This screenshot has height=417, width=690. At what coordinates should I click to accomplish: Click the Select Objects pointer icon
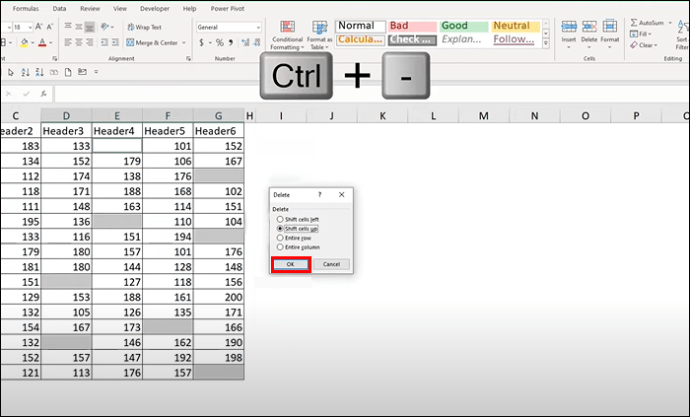(x=11, y=72)
